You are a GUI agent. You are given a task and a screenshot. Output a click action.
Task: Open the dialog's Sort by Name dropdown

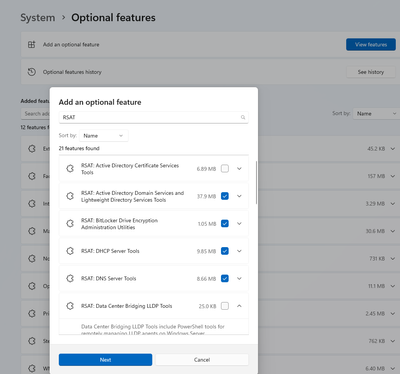click(x=104, y=136)
